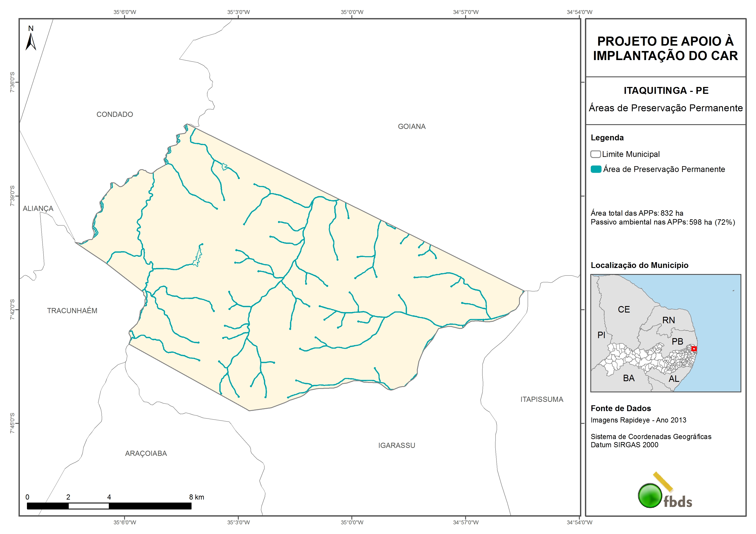
Task: Click the IGARASSU municipality label
Action: [x=396, y=446]
